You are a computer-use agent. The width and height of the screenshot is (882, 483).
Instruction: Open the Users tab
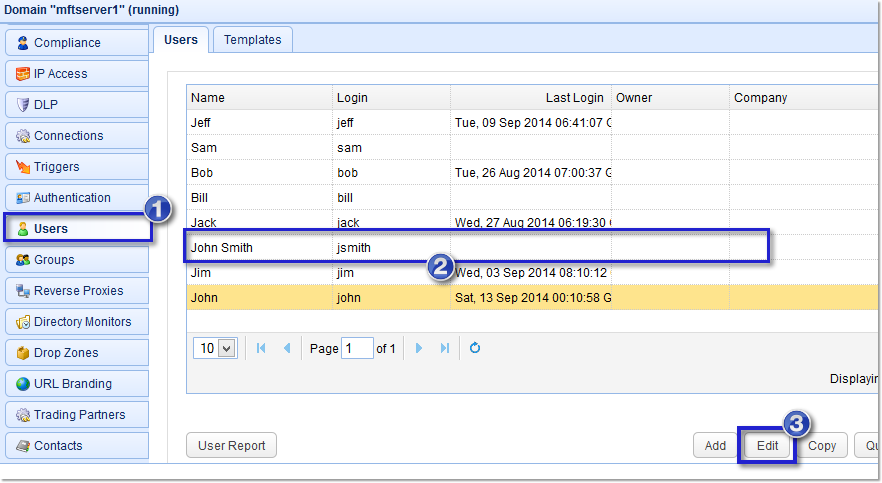pos(181,40)
